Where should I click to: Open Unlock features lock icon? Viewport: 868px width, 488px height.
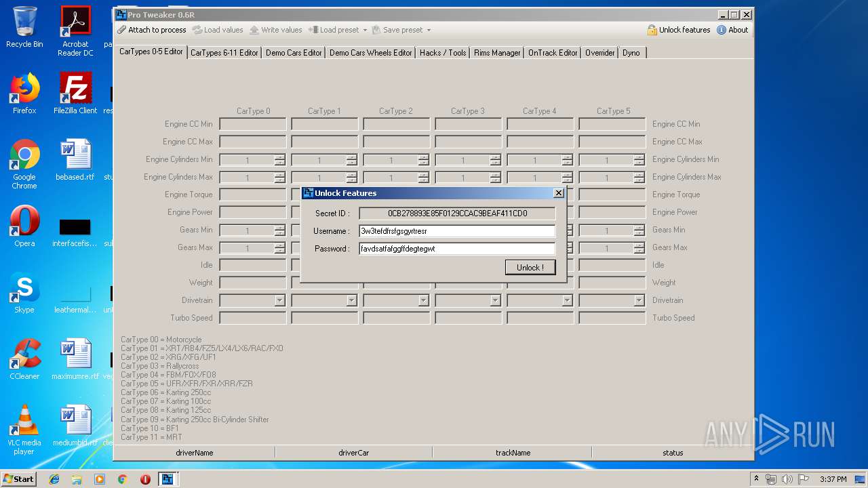pos(652,30)
